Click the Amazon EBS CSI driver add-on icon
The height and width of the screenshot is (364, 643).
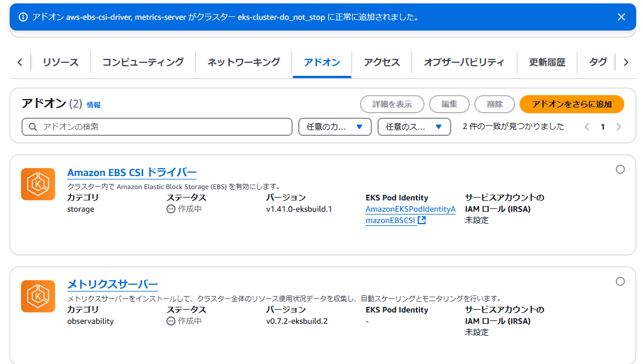38,184
